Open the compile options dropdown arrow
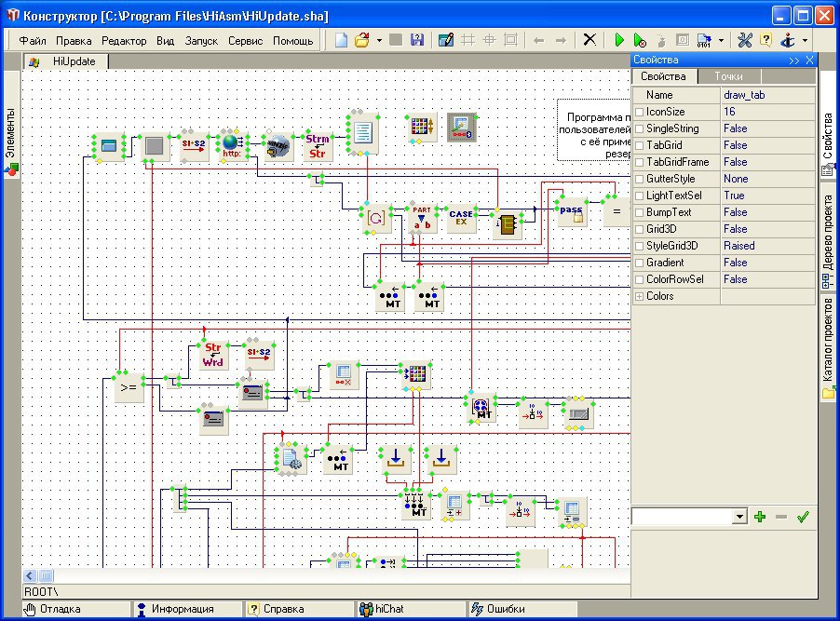840x621 pixels. pyautogui.click(x=721, y=40)
